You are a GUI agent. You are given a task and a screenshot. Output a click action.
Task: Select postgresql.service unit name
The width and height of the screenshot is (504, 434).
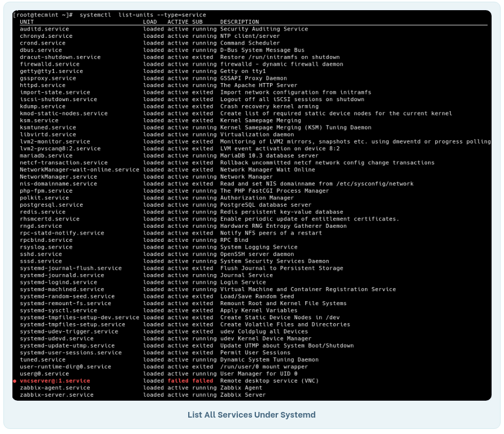[x=51, y=205]
